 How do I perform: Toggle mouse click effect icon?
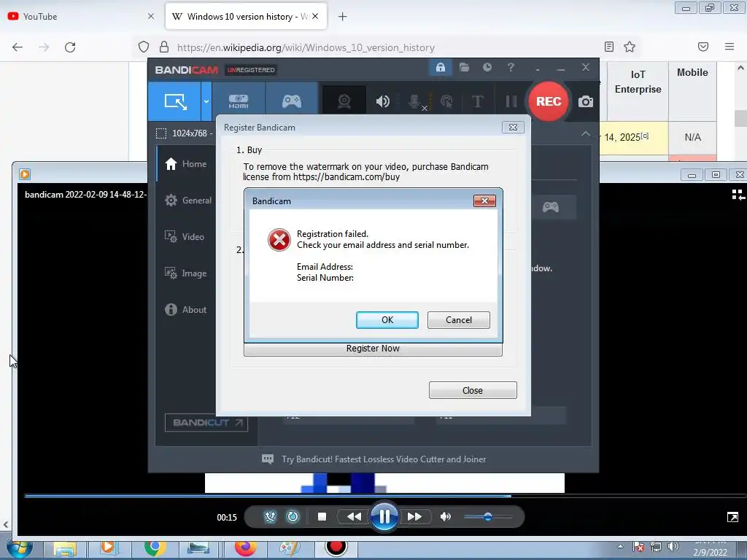(x=446, y=101)
